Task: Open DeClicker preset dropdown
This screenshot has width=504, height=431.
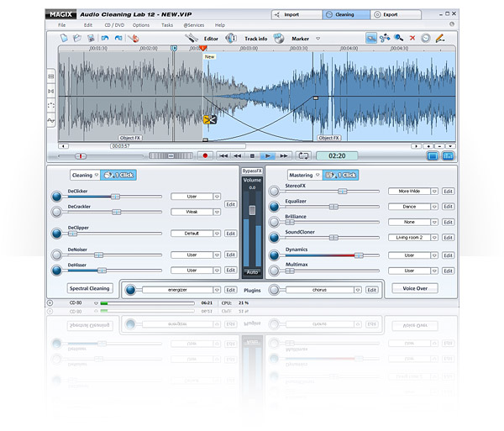Action: 217,197
